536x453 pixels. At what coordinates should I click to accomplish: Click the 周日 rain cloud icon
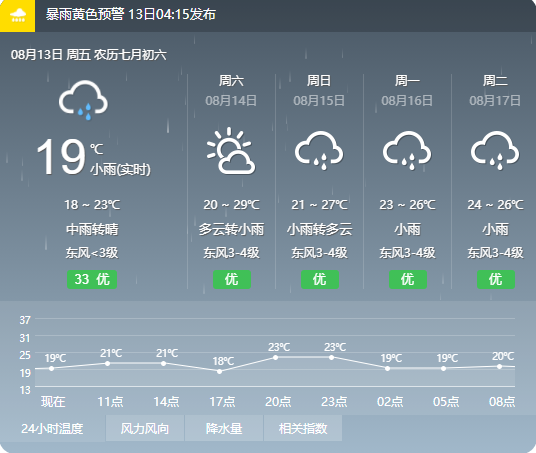[319, 150]
